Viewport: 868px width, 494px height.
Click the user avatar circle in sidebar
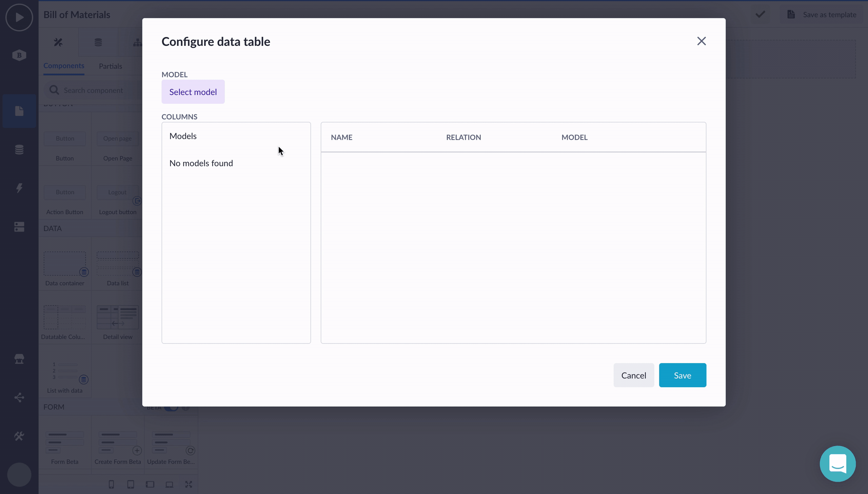[19, 475]
